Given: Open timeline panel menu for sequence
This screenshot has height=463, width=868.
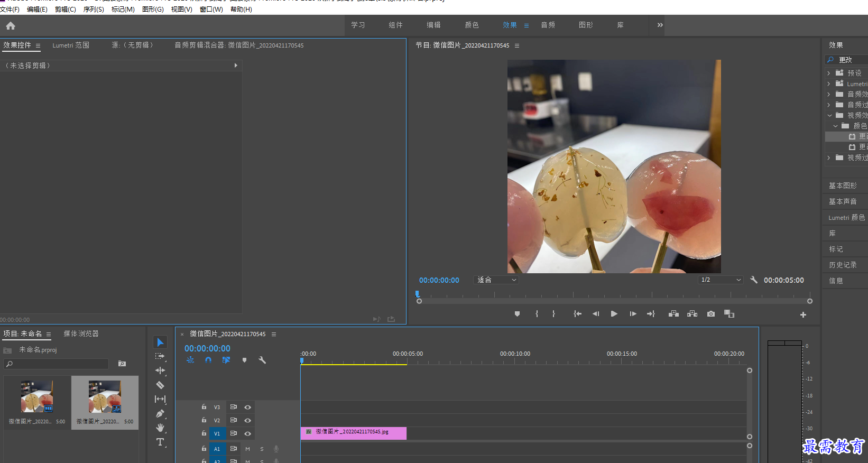Looking at the screenshot, I should click(274, 334).
